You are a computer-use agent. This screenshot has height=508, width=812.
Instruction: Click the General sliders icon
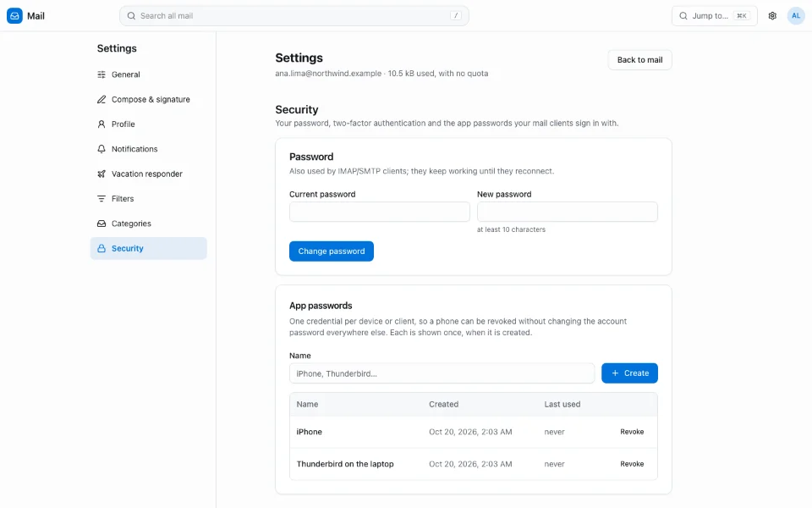101,75
